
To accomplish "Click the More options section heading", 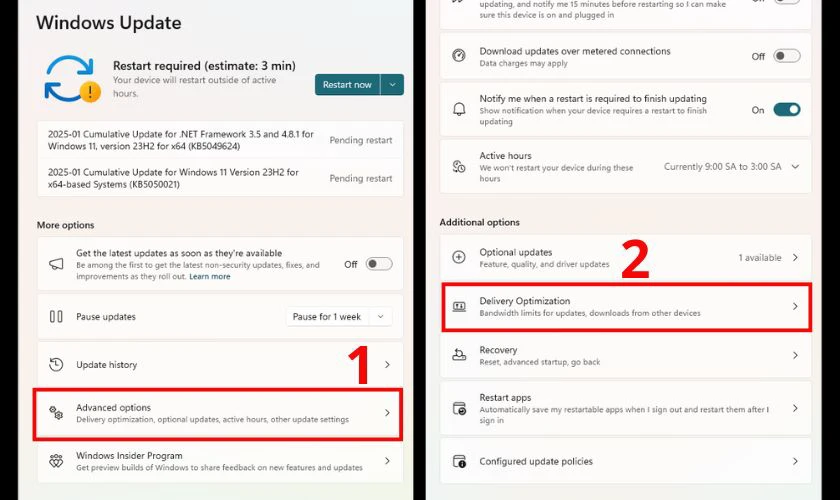I will click(x=65, y=225).
